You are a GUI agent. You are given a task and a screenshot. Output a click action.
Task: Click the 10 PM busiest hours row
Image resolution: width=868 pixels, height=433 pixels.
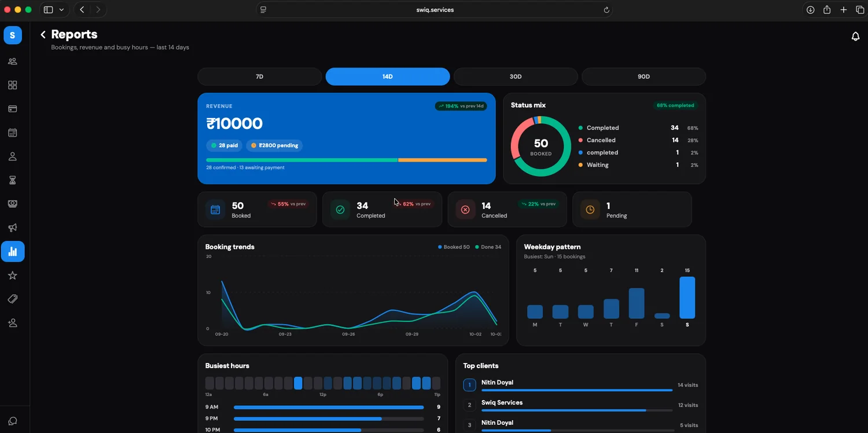point(323,430)
